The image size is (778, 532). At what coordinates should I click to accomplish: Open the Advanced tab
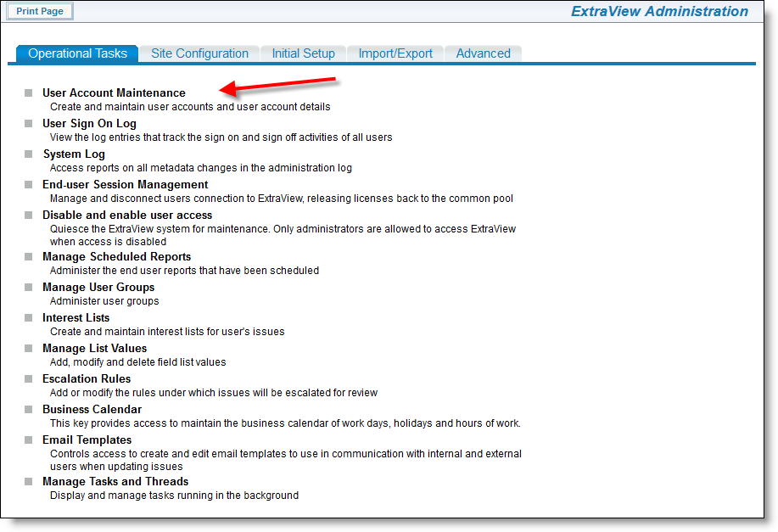(x=483, y=53)
